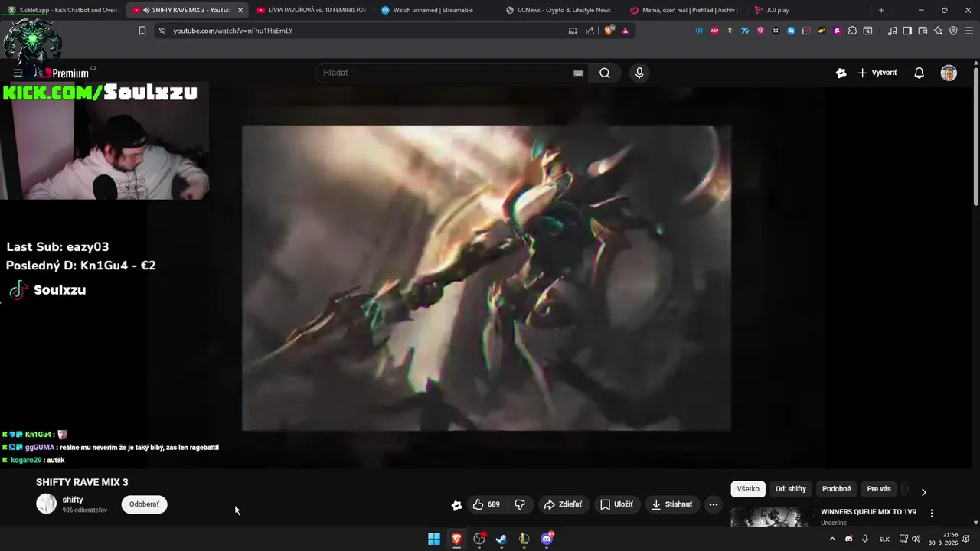The image size is (980, 551).
Task: Select the Od: shifty filter chip
Action: [791, 489]
